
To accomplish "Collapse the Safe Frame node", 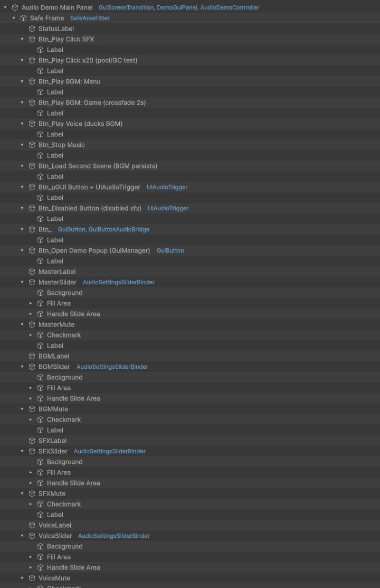I will [14, 18].
